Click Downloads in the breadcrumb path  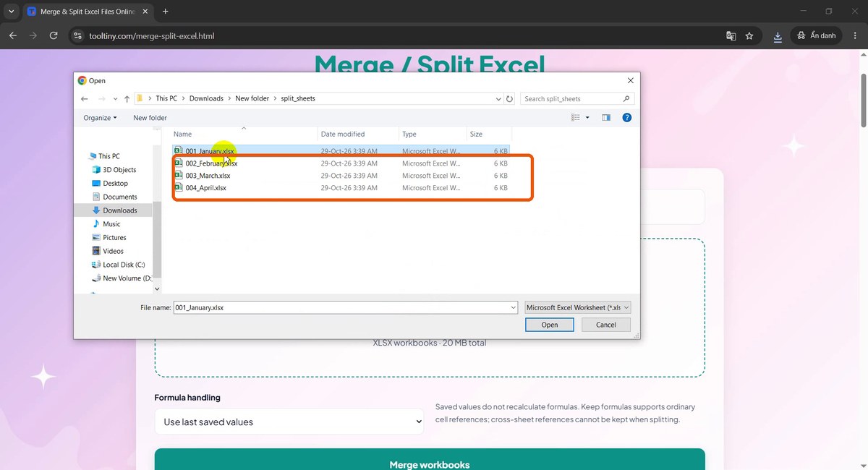(x=206, y=98)
